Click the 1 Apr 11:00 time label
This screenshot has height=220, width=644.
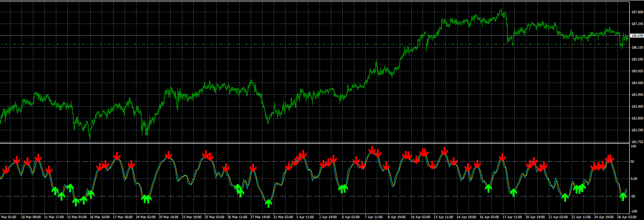(x=305, y=217)
